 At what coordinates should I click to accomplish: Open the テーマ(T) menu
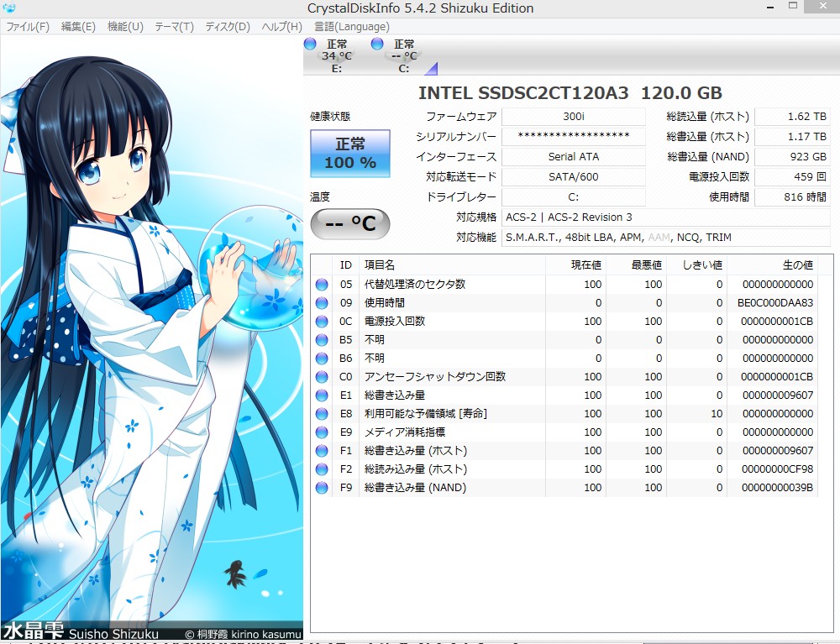tap(174, 27)
